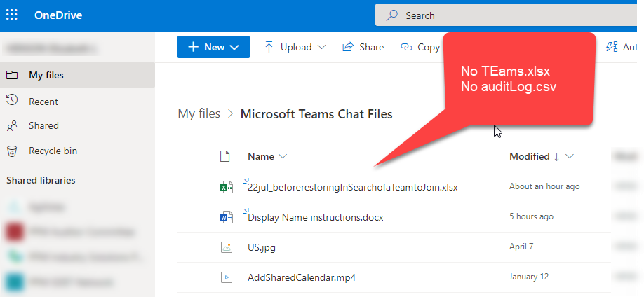Open the New button menu
Image resolution: width=644 pixels, height=297 pixels.
click(213, 47)
